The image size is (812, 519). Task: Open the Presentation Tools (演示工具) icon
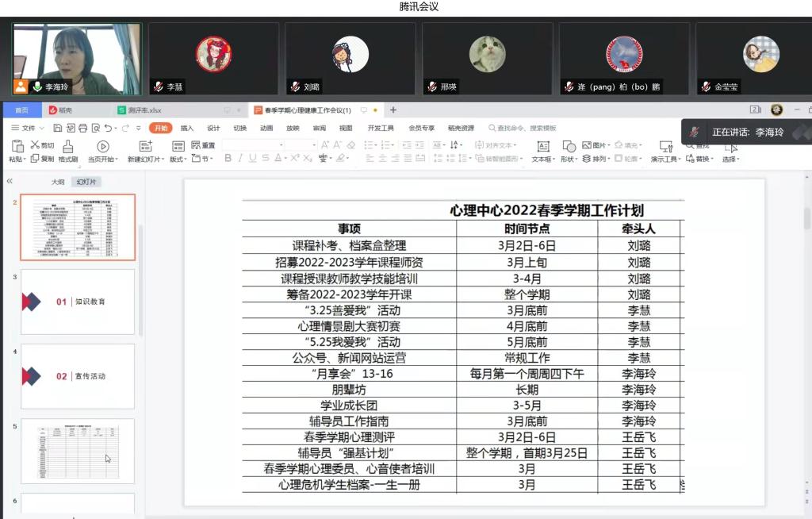coord(665,146)
